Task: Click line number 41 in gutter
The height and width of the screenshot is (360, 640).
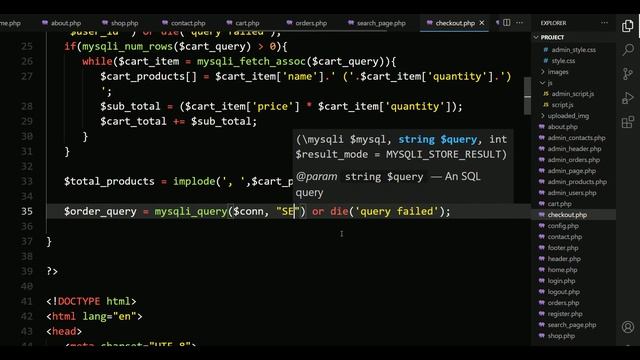Action: 27,301
